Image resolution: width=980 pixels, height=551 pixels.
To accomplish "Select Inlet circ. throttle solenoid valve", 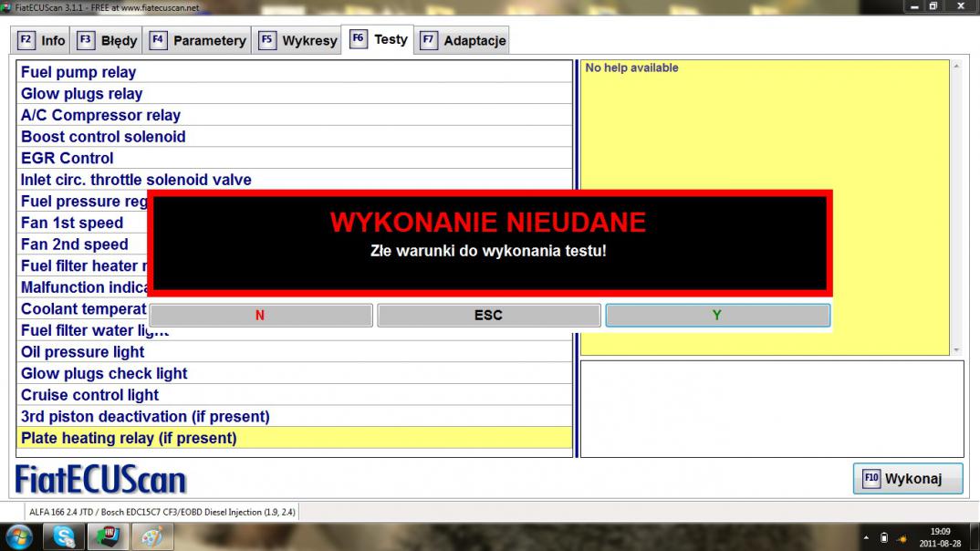I will click(x=295, y=180).
